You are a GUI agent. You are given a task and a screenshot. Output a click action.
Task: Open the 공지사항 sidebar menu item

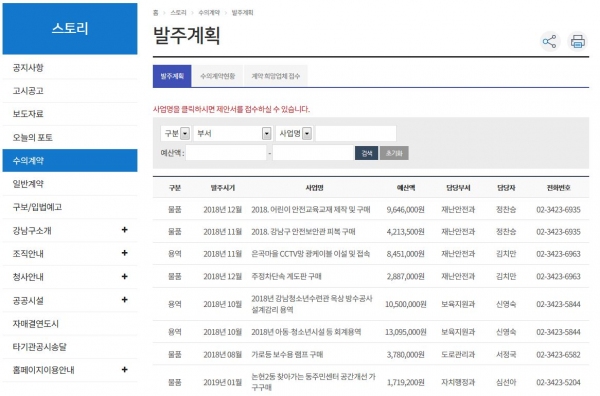(70, 68)
